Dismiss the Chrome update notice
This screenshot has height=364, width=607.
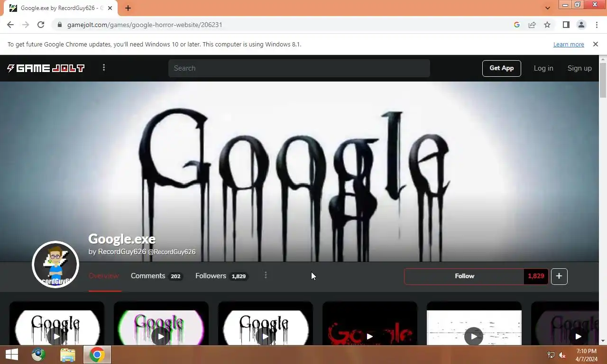point(596,44)
